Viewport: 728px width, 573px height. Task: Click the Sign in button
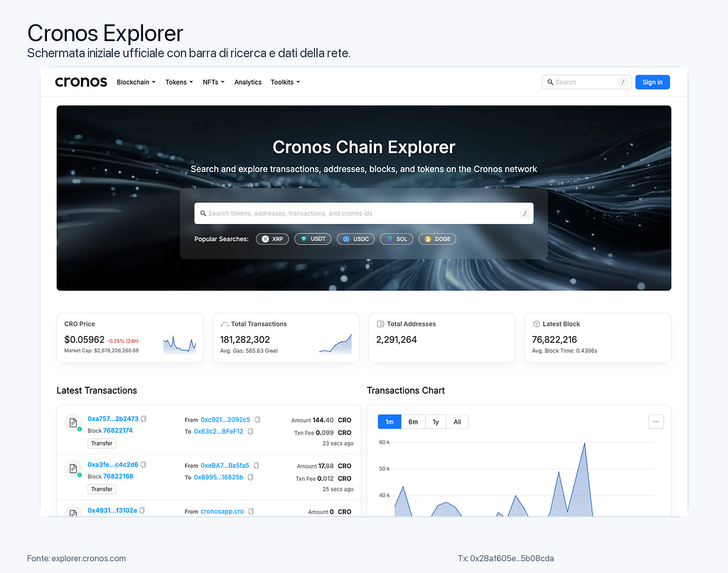[x=653, y=82]
